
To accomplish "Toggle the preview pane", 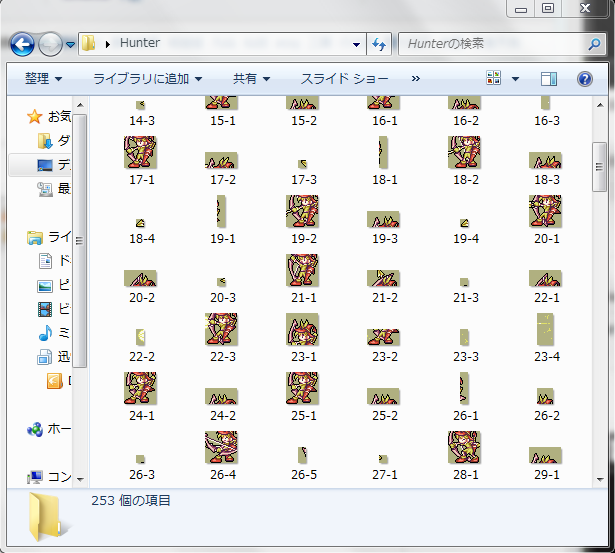I will pos(549,79).
